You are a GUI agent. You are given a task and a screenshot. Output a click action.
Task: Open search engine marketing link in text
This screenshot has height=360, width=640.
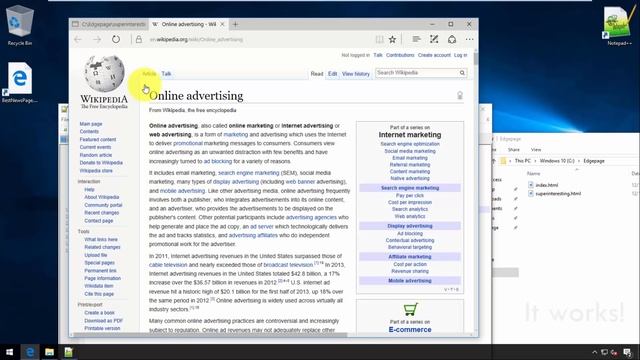249,173
